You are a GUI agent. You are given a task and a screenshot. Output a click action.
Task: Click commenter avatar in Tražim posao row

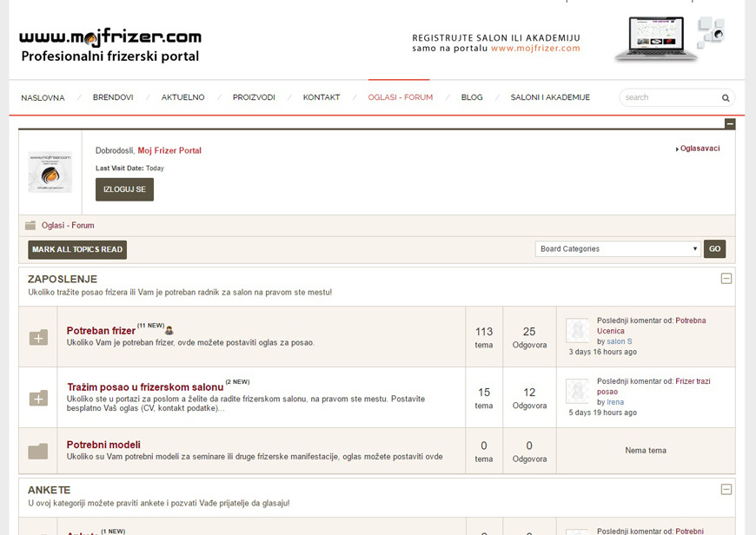(578, 391)
